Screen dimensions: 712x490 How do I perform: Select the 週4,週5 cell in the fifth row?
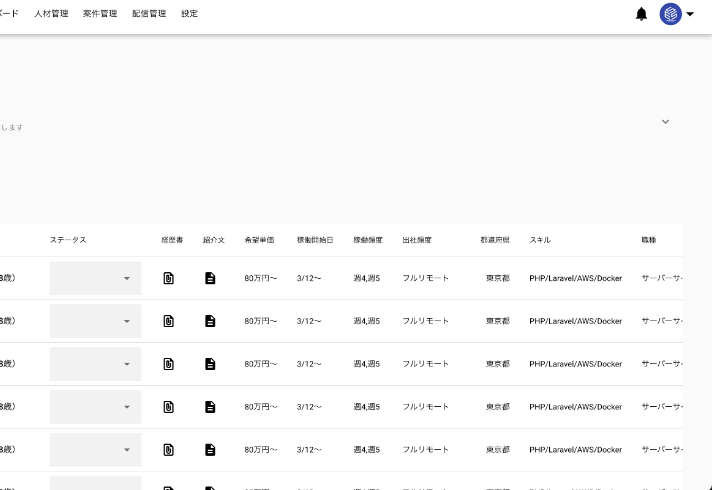pos(367,450)
